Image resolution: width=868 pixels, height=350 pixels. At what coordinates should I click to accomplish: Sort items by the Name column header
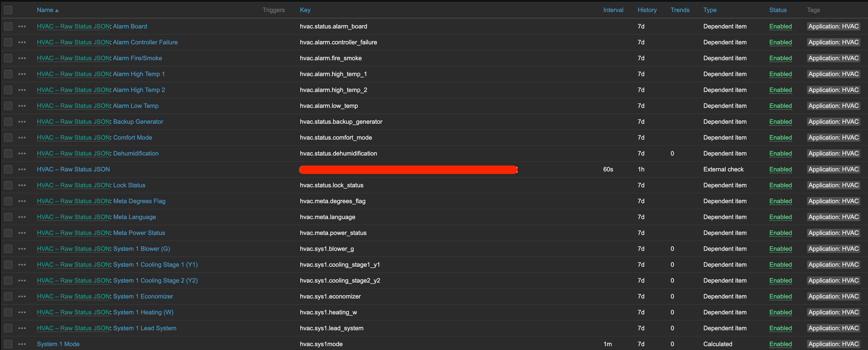coord(45,10)
